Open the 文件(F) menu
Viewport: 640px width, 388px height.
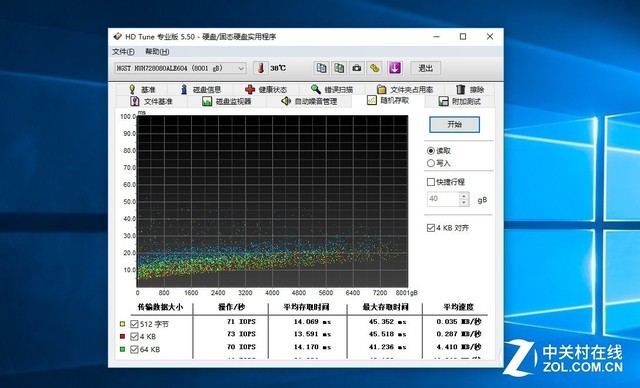[x=123, y=52]
